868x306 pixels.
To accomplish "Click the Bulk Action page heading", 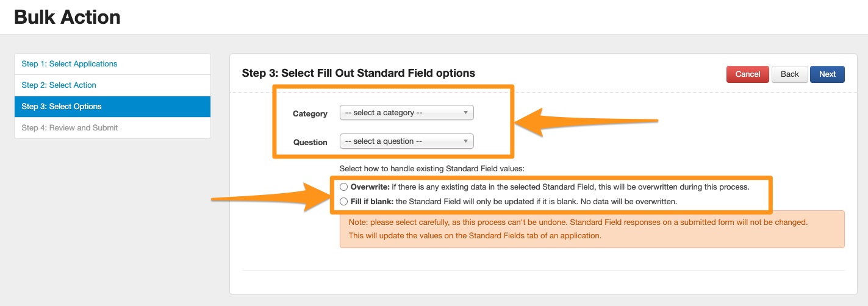I will pyautogui.click(x=67, y=17).
